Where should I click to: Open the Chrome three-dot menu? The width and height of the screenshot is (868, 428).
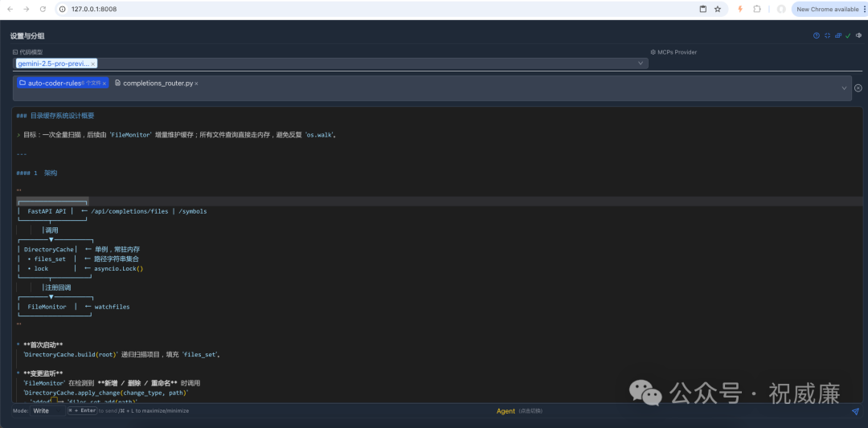tap(863, 9)
